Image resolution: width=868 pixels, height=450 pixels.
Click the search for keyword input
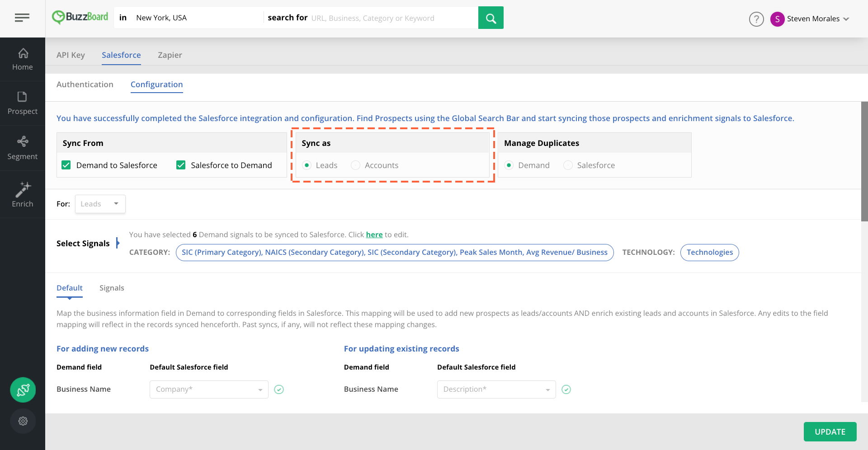[393, 18]
